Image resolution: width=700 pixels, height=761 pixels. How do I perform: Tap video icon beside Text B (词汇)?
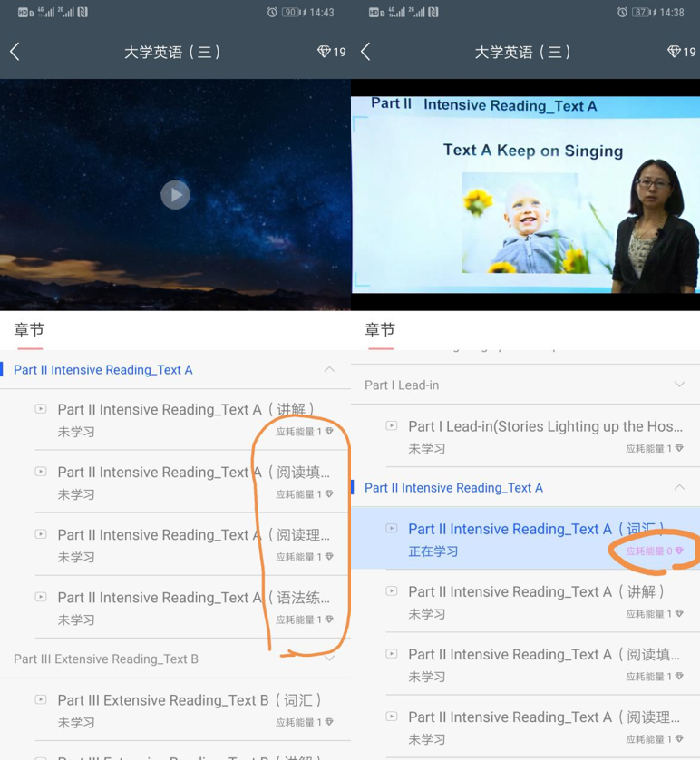click(41, 699)
